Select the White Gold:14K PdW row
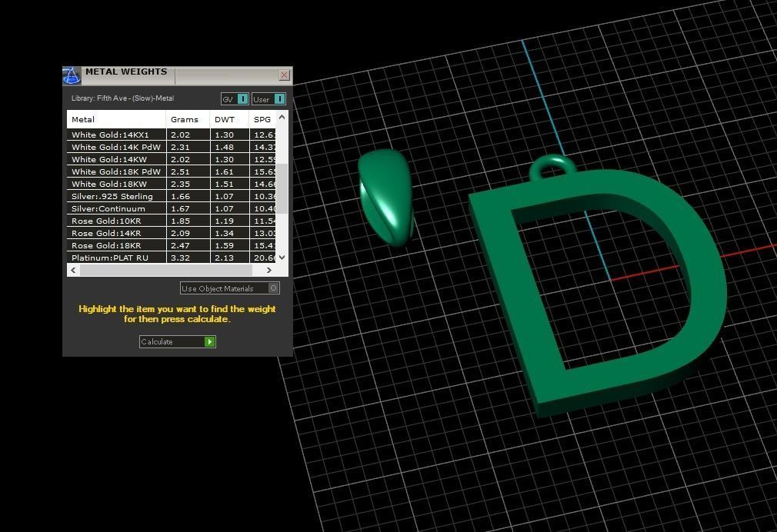Viewport: 777px width, 532px height. (172, 147)
